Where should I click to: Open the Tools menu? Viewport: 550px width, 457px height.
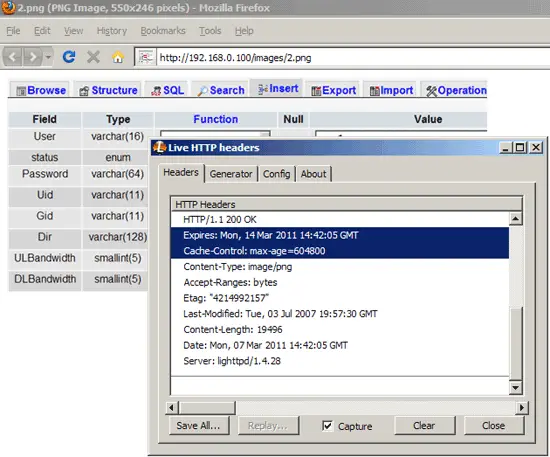point(210,31)
